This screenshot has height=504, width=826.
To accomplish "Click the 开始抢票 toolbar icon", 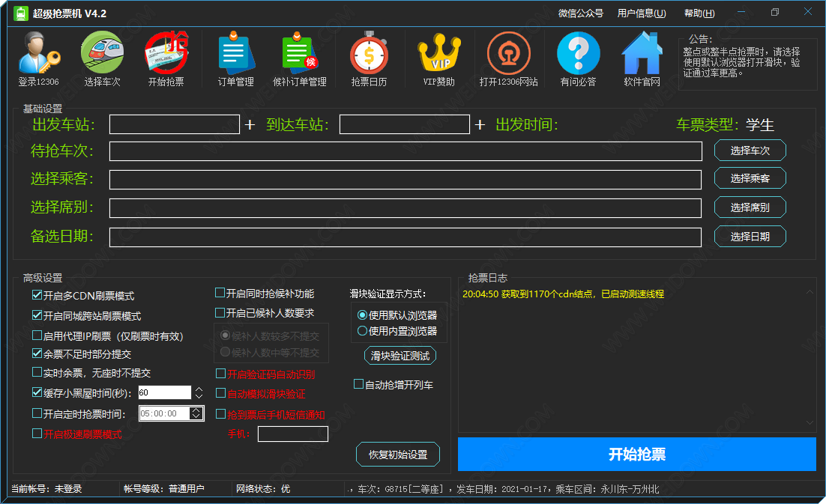I will point(166,58).
